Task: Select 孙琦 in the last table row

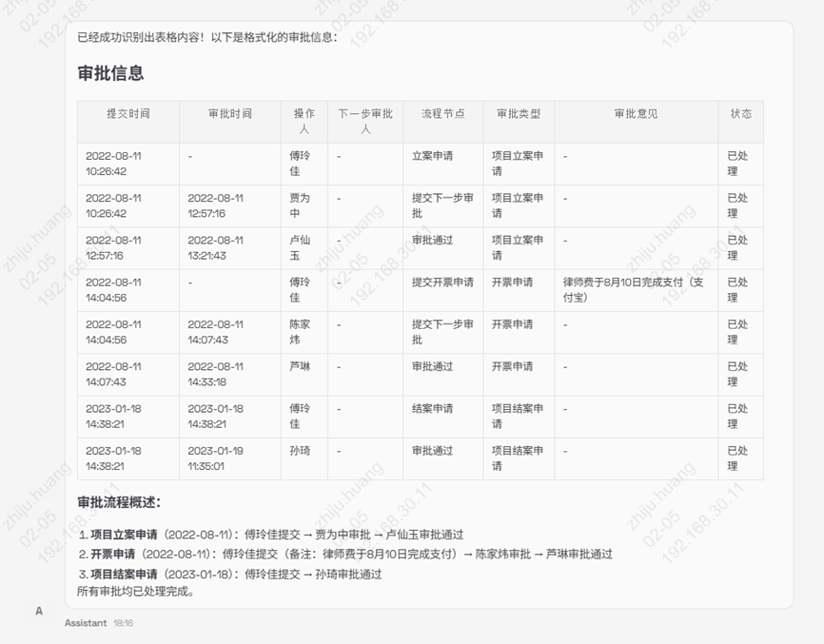Action: click(x=301, y=448)
